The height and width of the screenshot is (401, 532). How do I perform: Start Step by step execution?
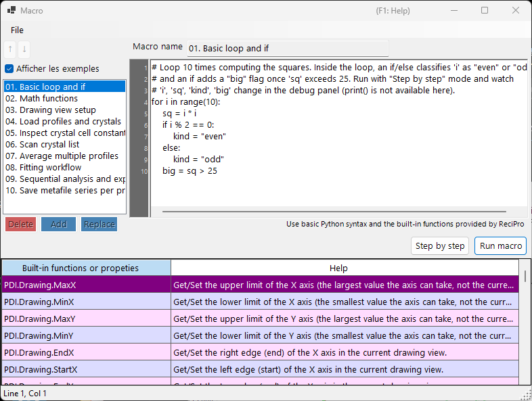[440, 245]
